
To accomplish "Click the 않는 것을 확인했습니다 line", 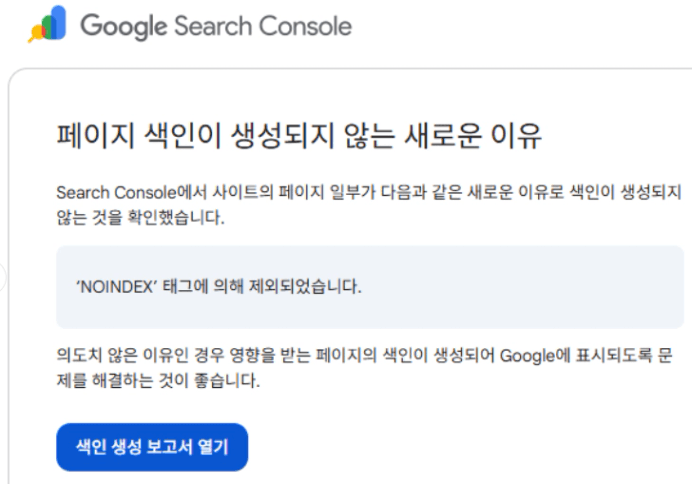I will 140,216.
